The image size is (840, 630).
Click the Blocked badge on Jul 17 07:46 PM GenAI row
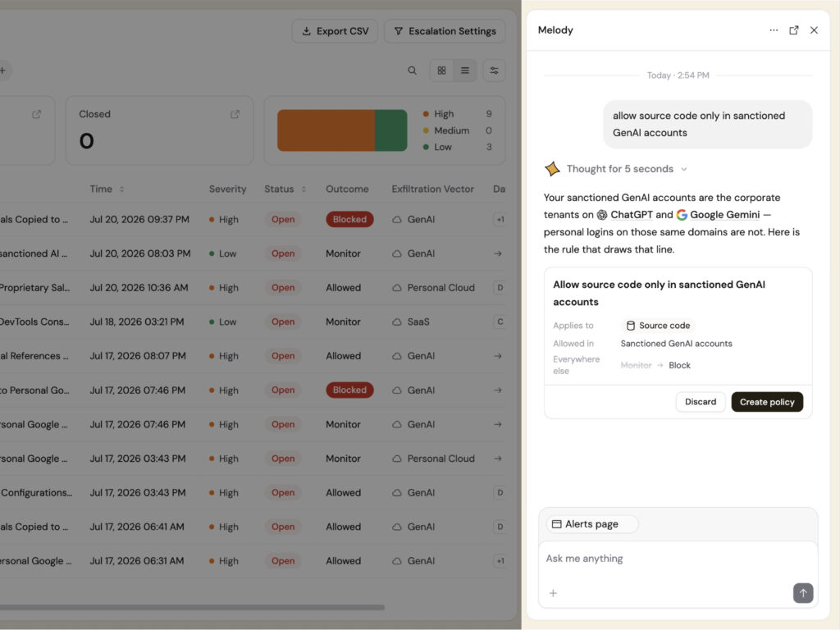point(349,390)
